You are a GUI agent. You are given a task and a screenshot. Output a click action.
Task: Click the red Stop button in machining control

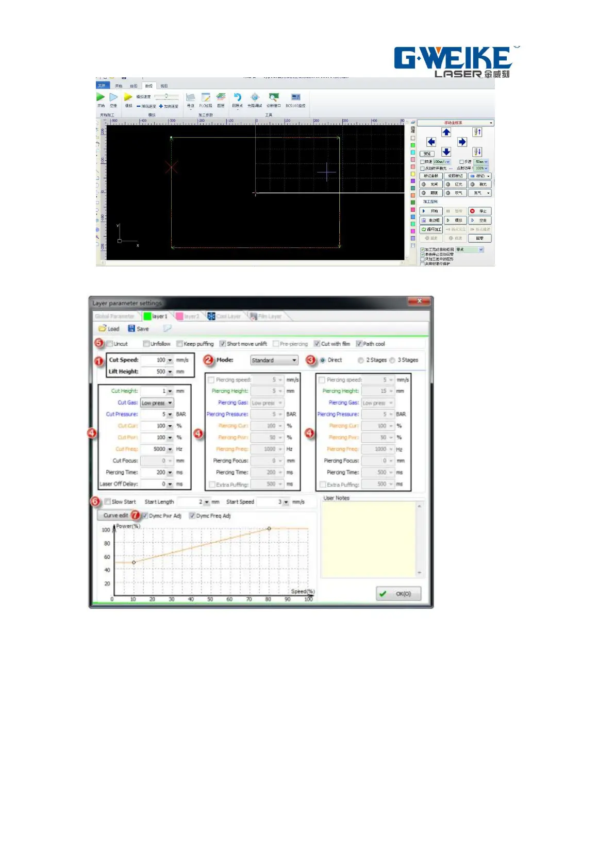coord(480,211)
